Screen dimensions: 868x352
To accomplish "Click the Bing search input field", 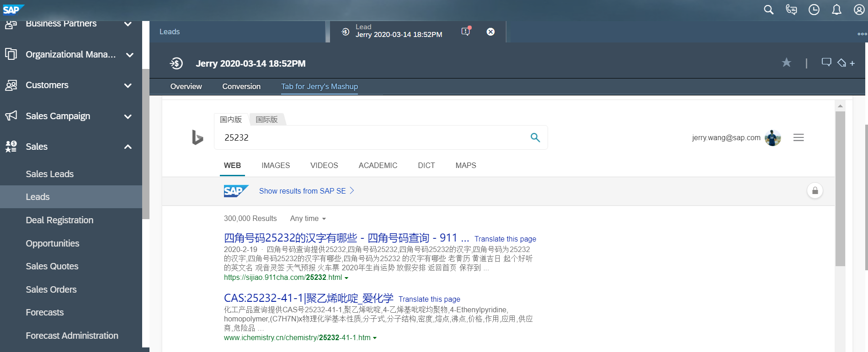I will point(373,137).
